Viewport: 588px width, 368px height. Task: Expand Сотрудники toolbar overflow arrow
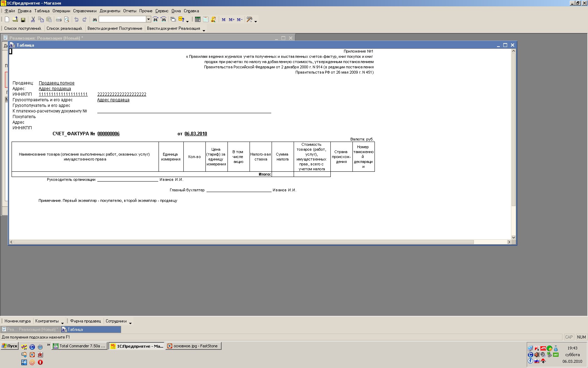click(x=130, y=323)
